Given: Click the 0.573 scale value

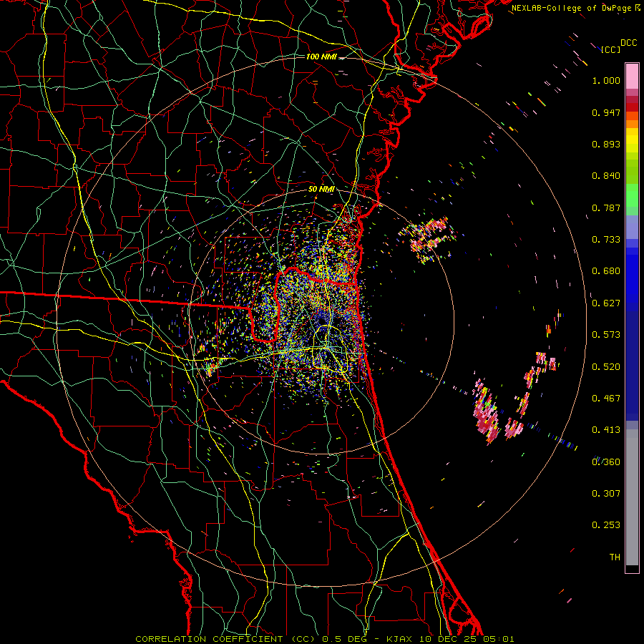Looking at the screenshot, I should (x=606, y=335).
